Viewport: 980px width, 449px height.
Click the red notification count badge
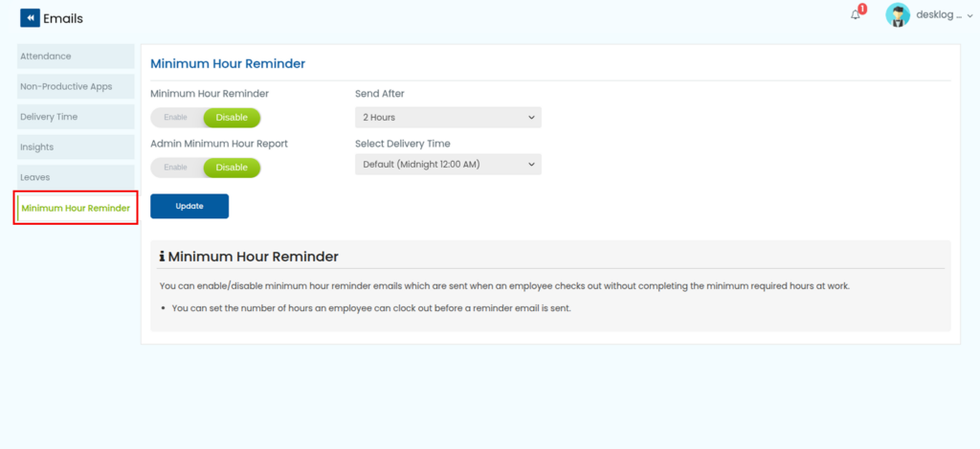[x=862, y=9]
